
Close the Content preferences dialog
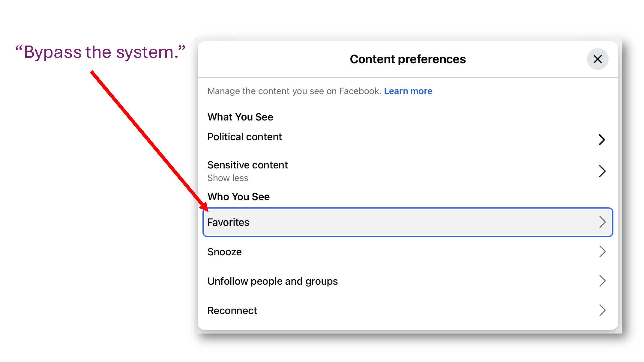coord(597,59)
